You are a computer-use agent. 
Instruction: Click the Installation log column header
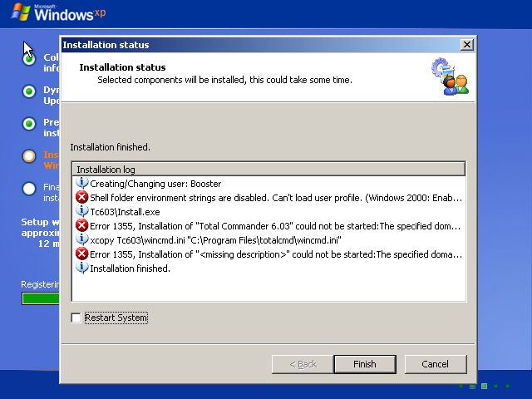pyautogui.click(x=268, y=169)
